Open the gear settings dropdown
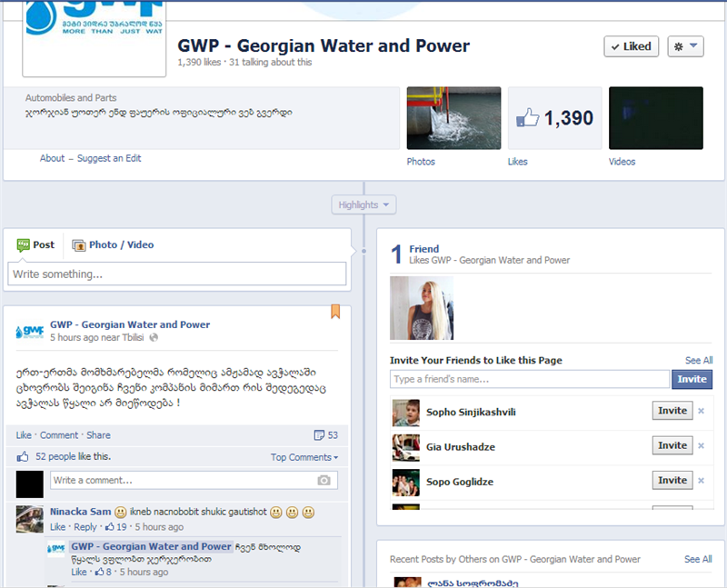The image size is (727, 588). coord(685,46)
